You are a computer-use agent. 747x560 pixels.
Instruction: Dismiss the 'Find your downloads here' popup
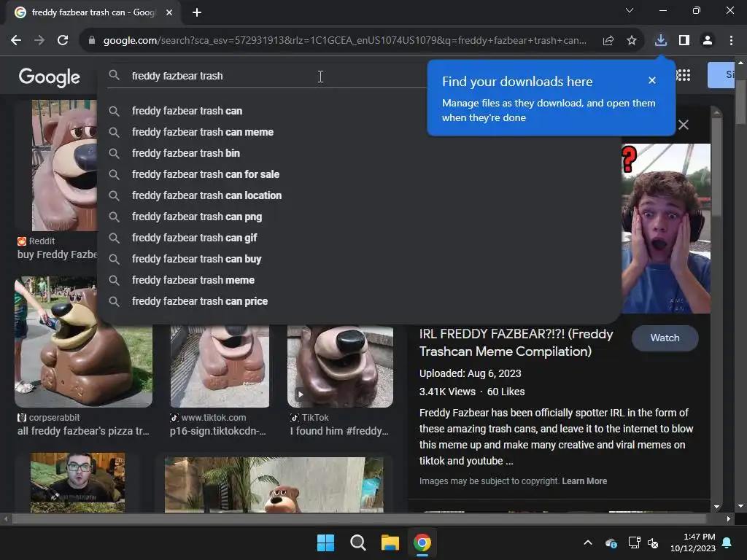coord(652,80)
